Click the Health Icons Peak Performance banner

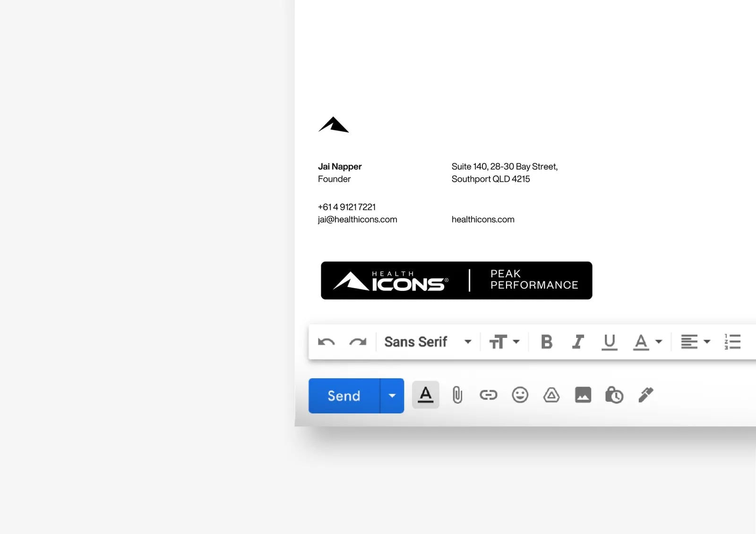(456, 280)
